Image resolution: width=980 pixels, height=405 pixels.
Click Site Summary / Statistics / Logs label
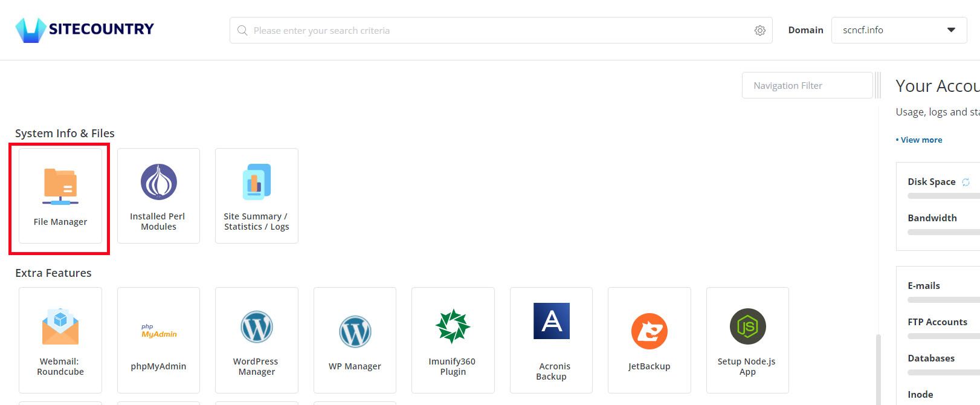[x=256, y=221]
